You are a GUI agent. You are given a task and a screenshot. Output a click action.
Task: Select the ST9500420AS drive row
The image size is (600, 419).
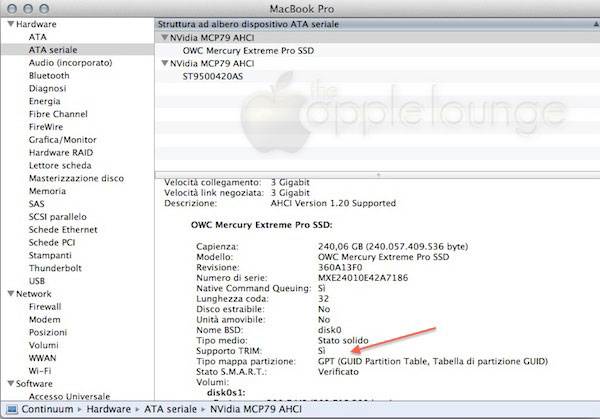pyautogui.click(x=377, y=76)
